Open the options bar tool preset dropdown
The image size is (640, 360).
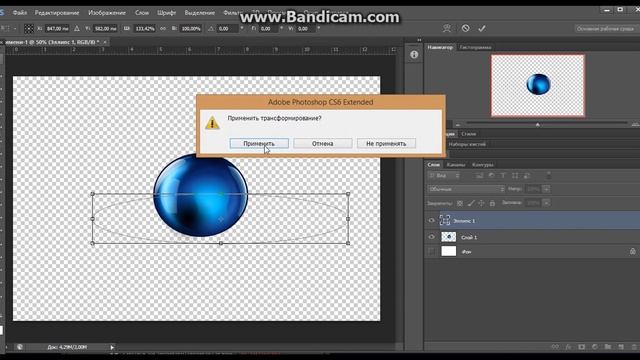[9, 29]
